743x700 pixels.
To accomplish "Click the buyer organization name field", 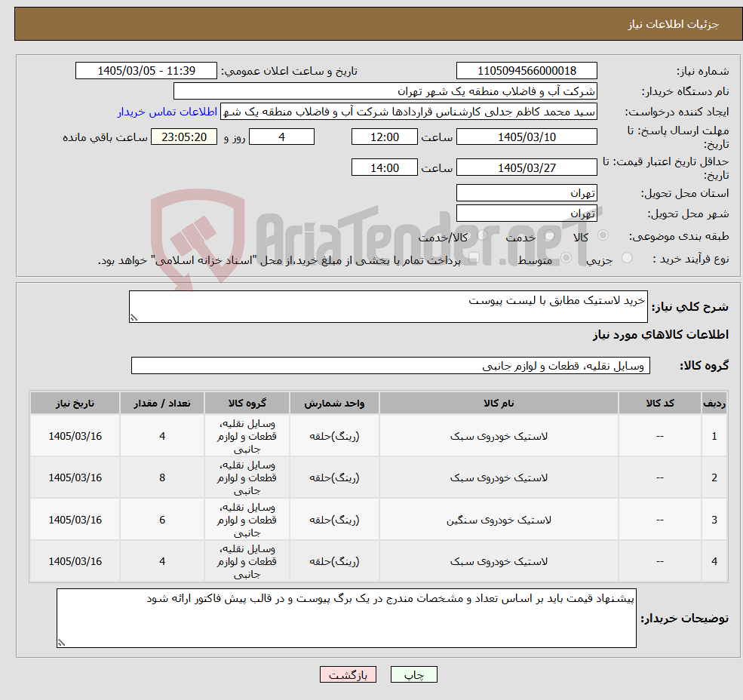I will tap(385, 91).
